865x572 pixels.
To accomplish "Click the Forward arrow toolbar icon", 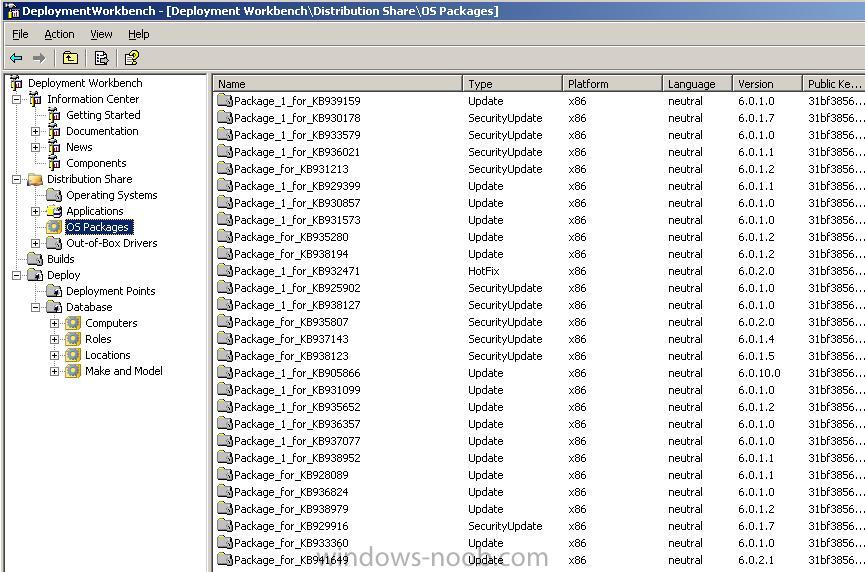I will point(39,58).
